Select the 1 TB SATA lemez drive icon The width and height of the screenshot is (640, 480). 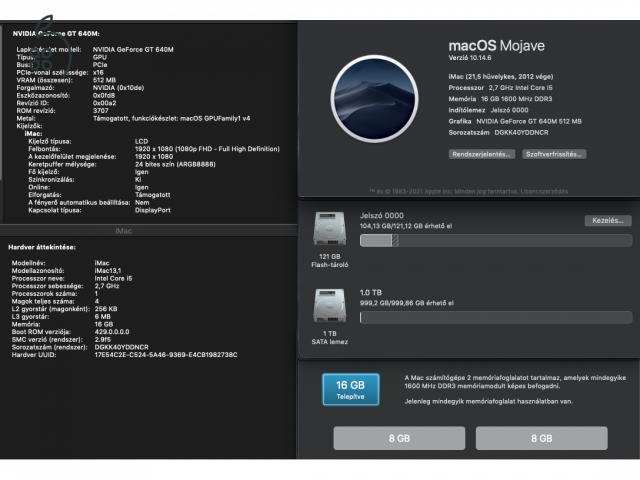click(329, 307)
